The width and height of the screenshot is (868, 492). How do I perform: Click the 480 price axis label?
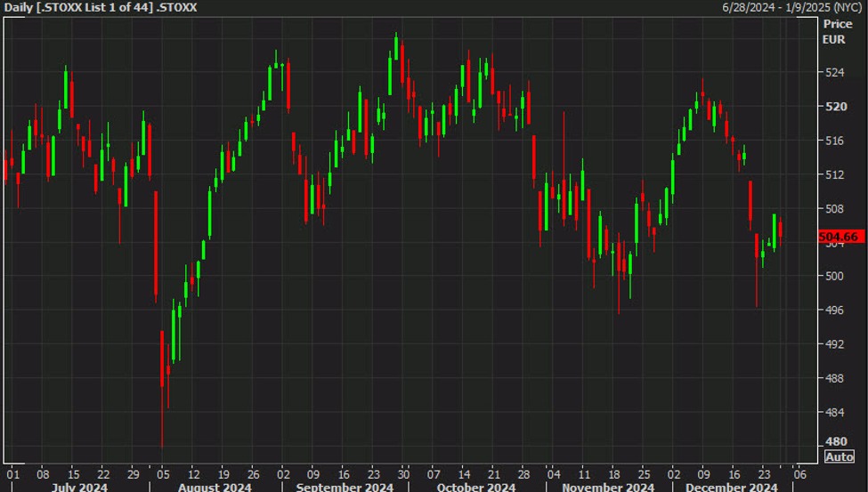pos(834,442)
